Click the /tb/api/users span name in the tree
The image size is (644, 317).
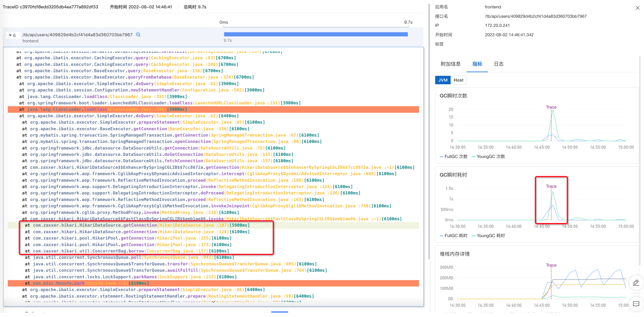(77, 35)
